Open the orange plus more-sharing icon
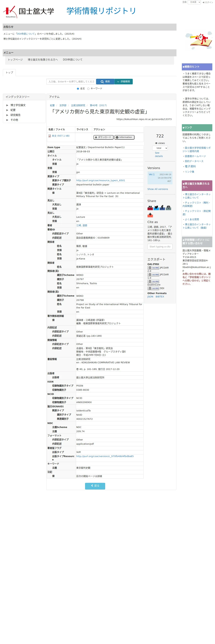This screenshot has height=644, width=215. pyautogui.click(x=150, y=215)
